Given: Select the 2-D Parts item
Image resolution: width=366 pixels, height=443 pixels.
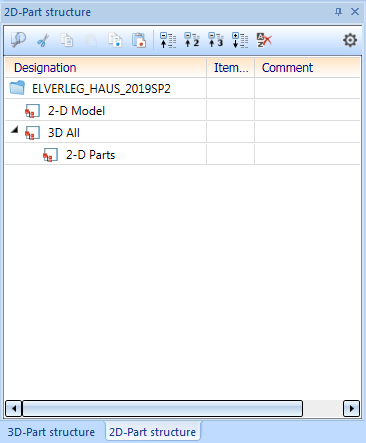Looking at the screenshot, I should click(90, 155).
